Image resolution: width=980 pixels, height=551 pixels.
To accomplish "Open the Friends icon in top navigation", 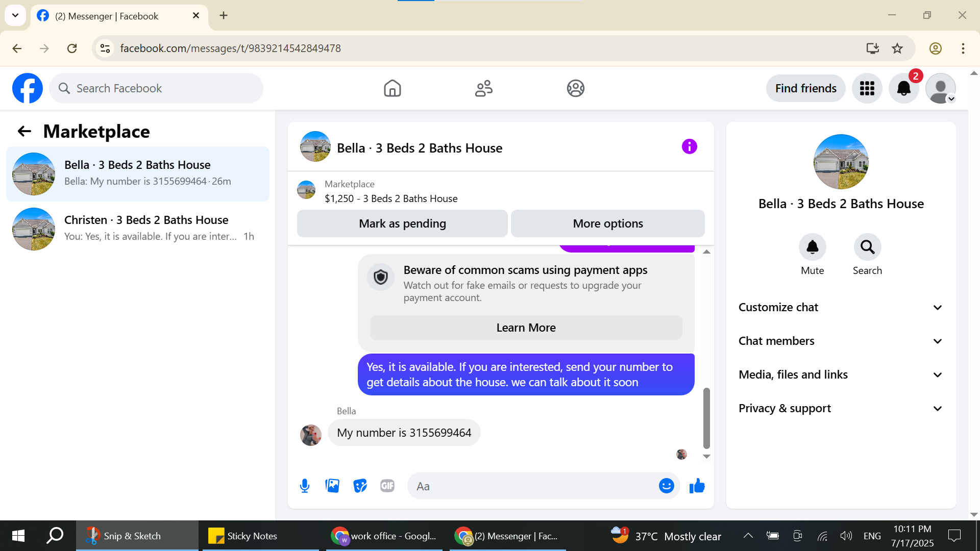I will pyautogui.click(x=484, y=88).
